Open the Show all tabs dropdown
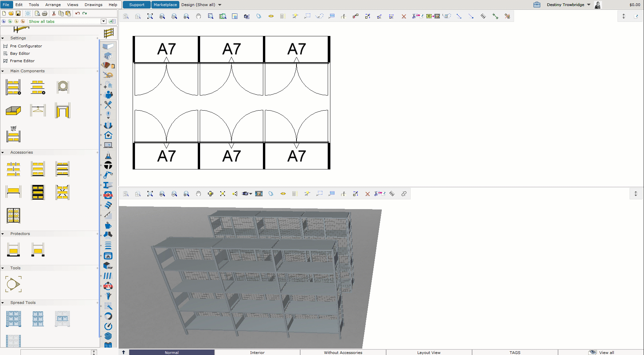 pyautogui.click(x=103, y=21)
